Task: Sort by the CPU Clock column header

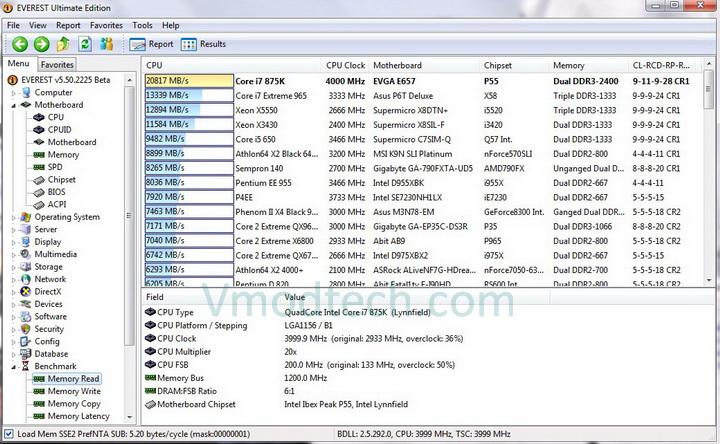Action: click(344, 65)
